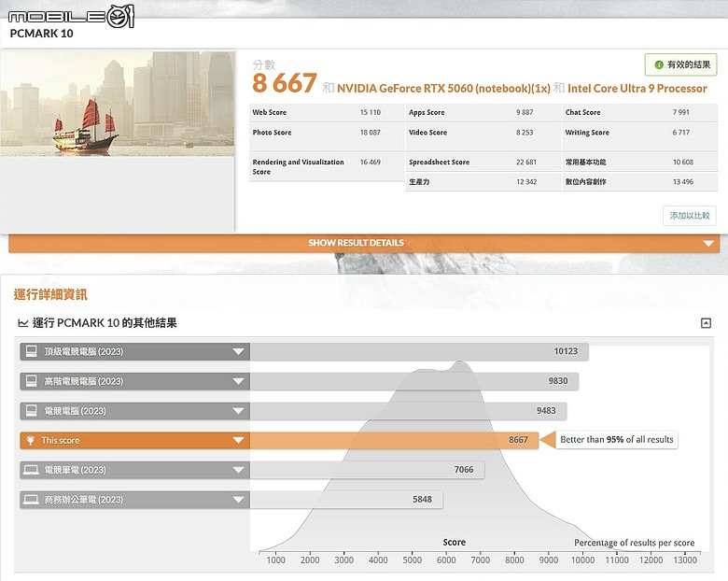Click the trophy icon beside This score
Image resolution: width=728 pixels, height=581 pixels.
click(x=31, y=440)
